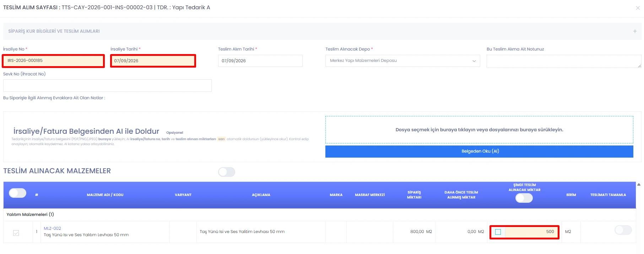Screen dimensions: 644x254
Task: Open the Sipariş Kur Bilgileri ve Teslim Alımları header
Action: point(322,31)
